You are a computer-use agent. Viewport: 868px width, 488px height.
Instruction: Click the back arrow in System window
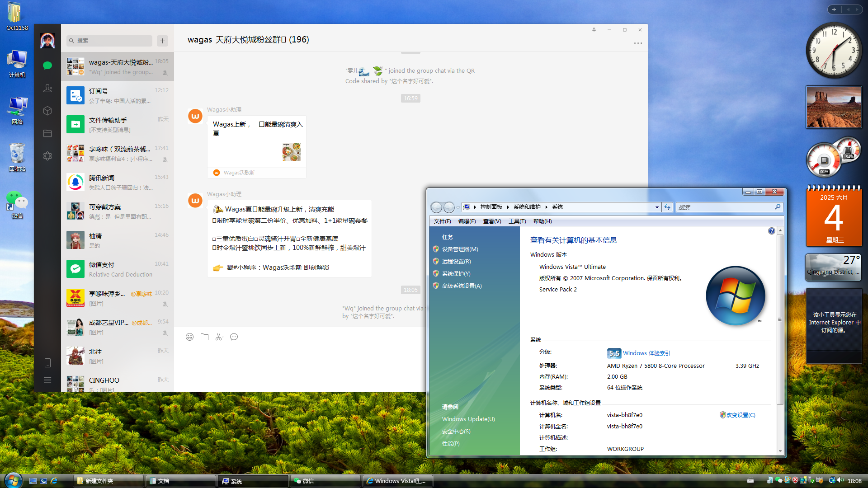(436, 207)
